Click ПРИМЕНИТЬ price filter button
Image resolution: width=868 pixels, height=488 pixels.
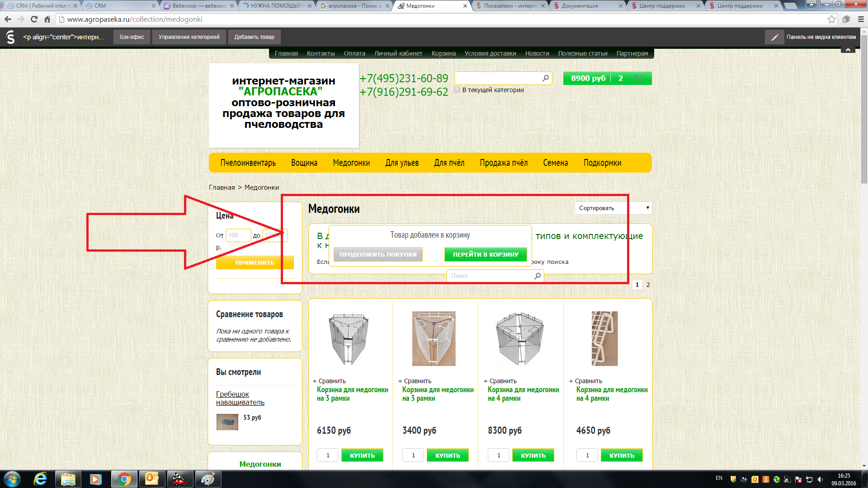[255, 263]
